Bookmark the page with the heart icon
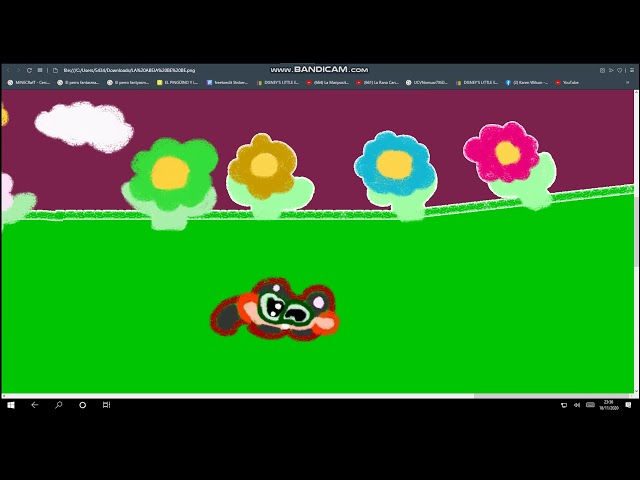The width and height of the screenshot is (640, 480). pyautogui.click(x=620, y=70)
